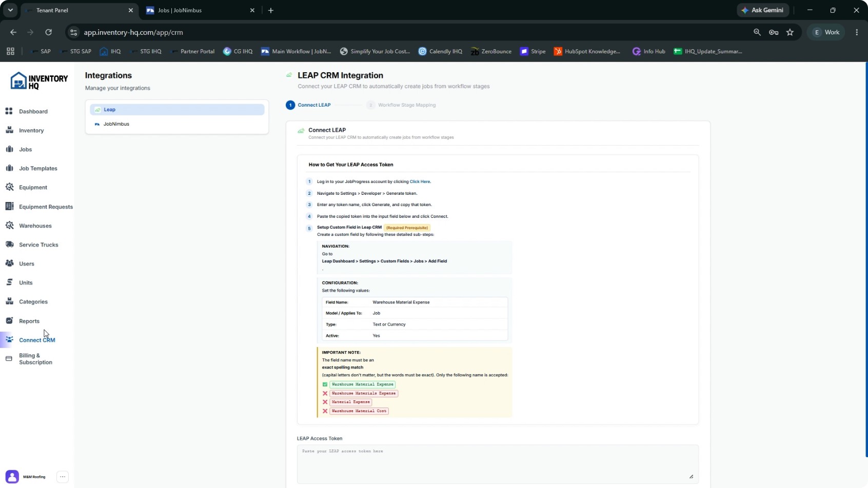Open Jobs via its sidebar icon
Viewport: 868px width, 488px height.
click(x=9, y=149)
